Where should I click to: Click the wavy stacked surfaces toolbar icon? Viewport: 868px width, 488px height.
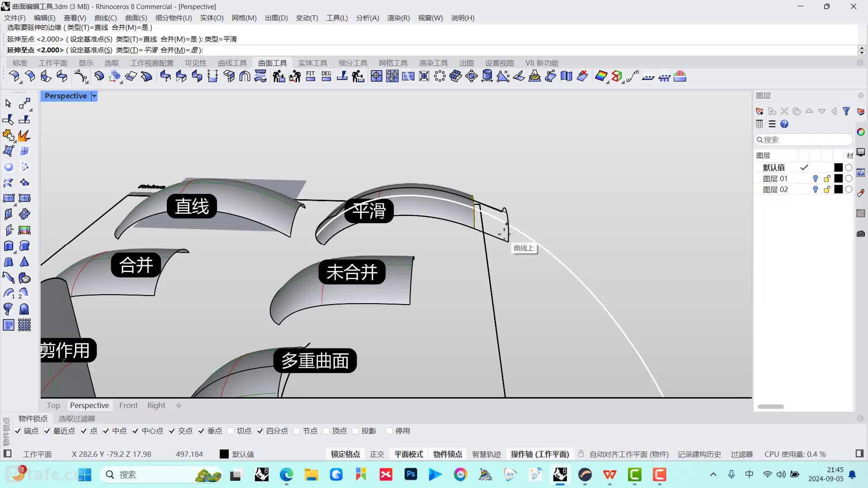click(x=260, y=76)
